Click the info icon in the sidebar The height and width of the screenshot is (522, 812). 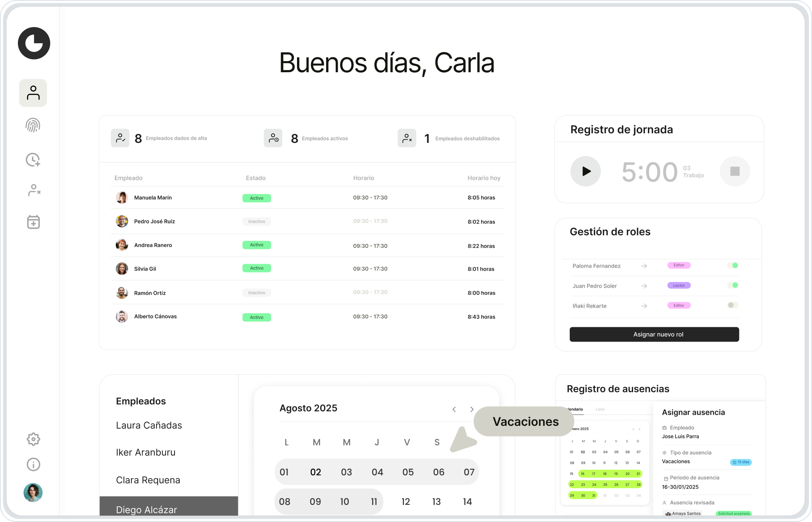pyautogui.click(x=34, y=465)
